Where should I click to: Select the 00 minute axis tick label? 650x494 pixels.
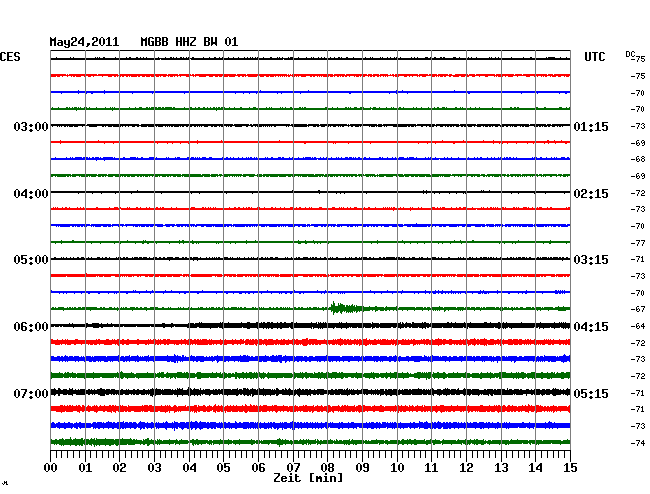[x=51, y=467]
